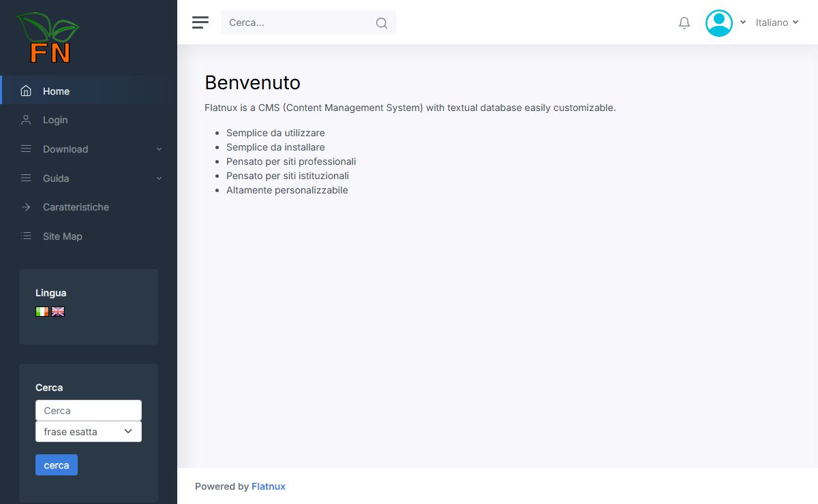Click the Caratteristiche arrow icon
The image size is (818, 504).
click(x=26, y=207)
